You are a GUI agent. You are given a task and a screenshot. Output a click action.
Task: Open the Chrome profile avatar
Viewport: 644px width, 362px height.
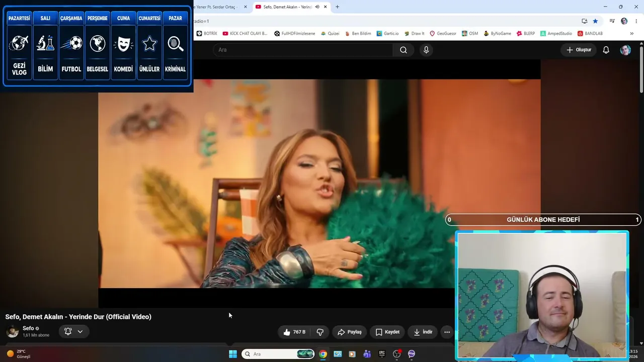624,21
